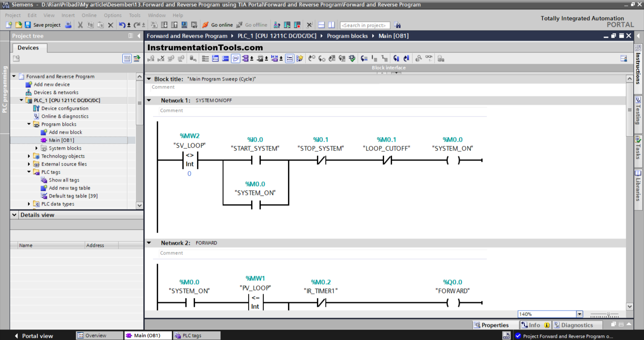Switch to the PLC tags editor tab
This screenshot has height=340, width=644.
point(197,336)
